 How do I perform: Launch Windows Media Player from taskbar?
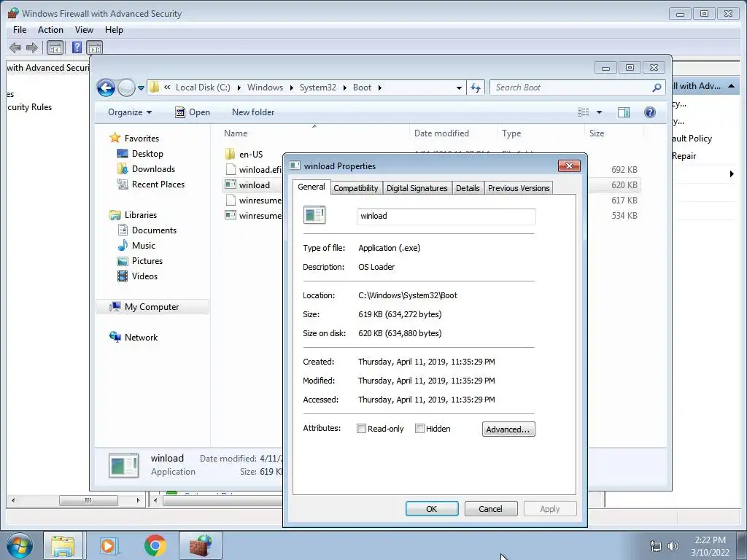coord(108,545)
